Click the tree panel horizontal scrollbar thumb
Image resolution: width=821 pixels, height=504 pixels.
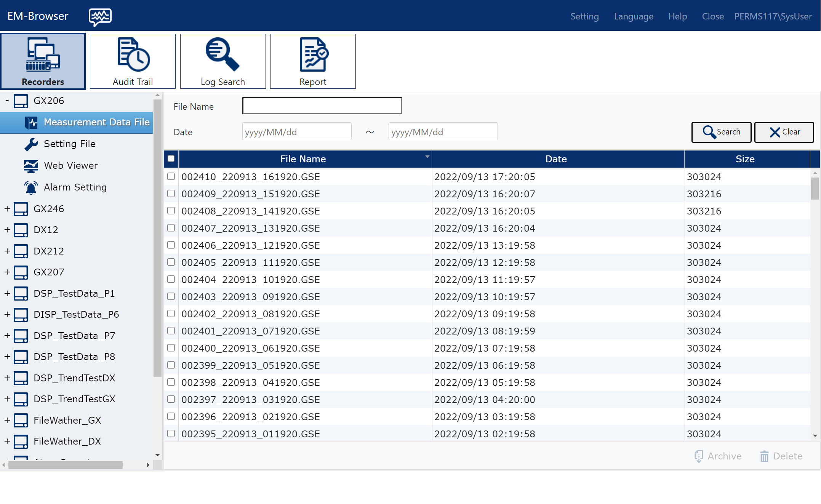(66, 465)
